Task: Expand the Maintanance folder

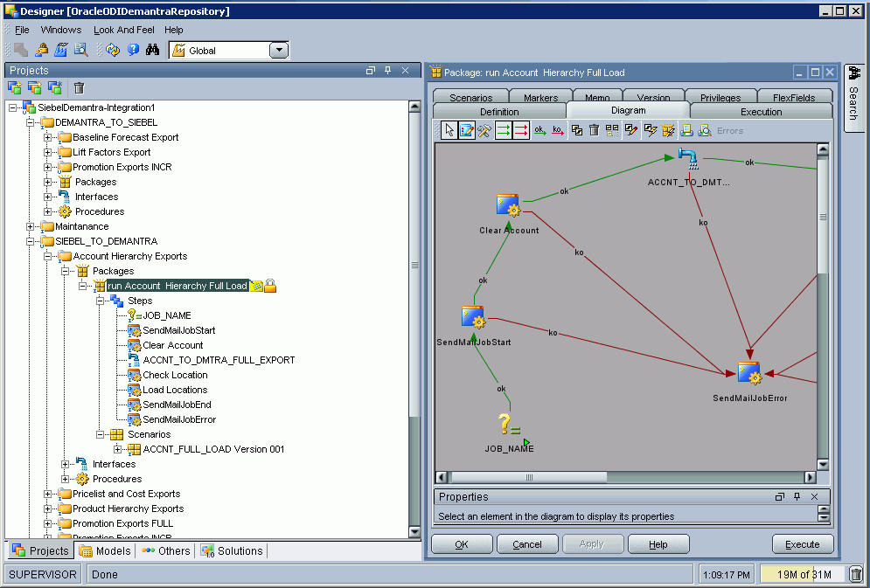Action: click(x=30, y=226)
